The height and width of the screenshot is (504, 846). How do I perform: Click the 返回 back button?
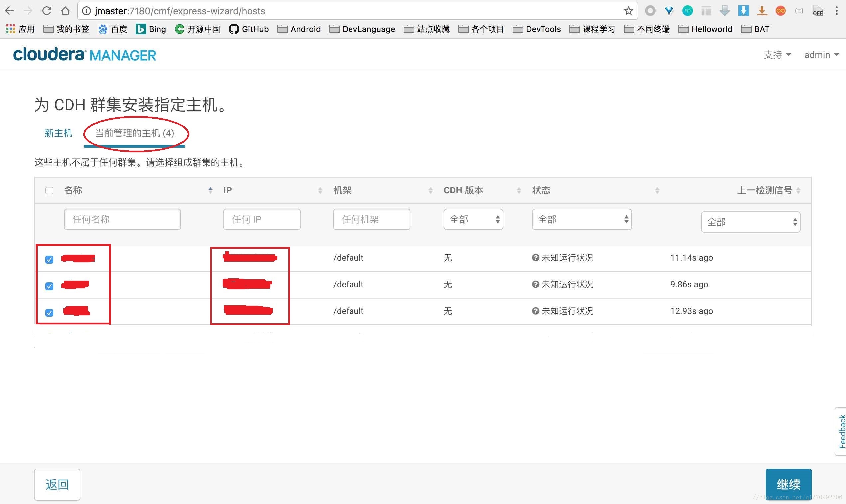(57, 485)
